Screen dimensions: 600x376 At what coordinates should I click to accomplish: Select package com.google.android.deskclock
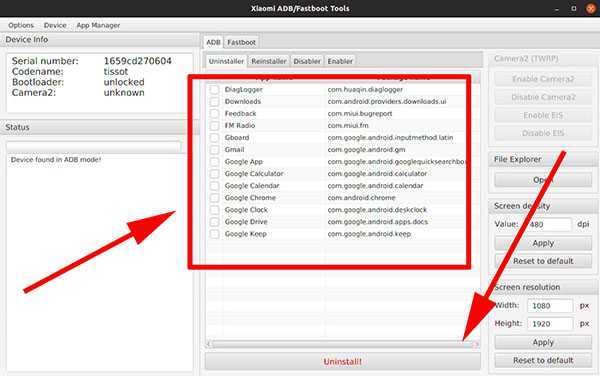tap(377, 210)
